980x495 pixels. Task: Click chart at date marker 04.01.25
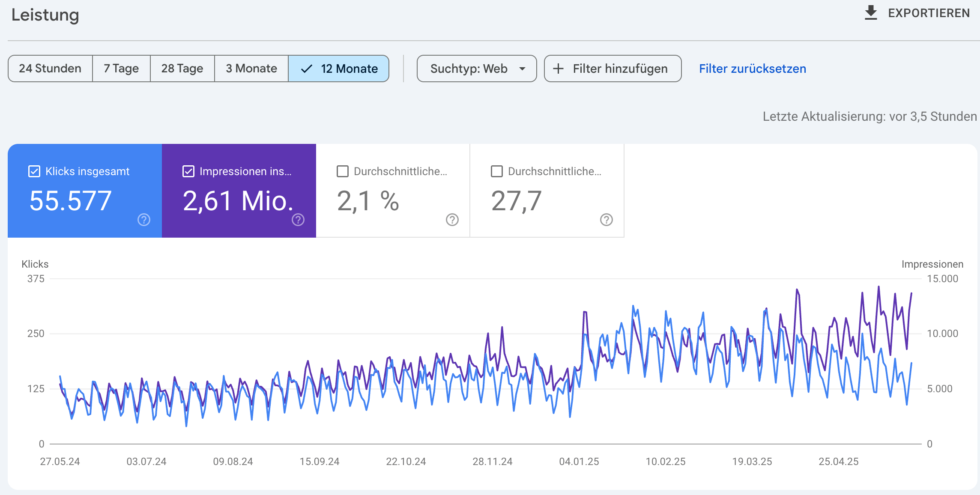click(x=579, y=462)
